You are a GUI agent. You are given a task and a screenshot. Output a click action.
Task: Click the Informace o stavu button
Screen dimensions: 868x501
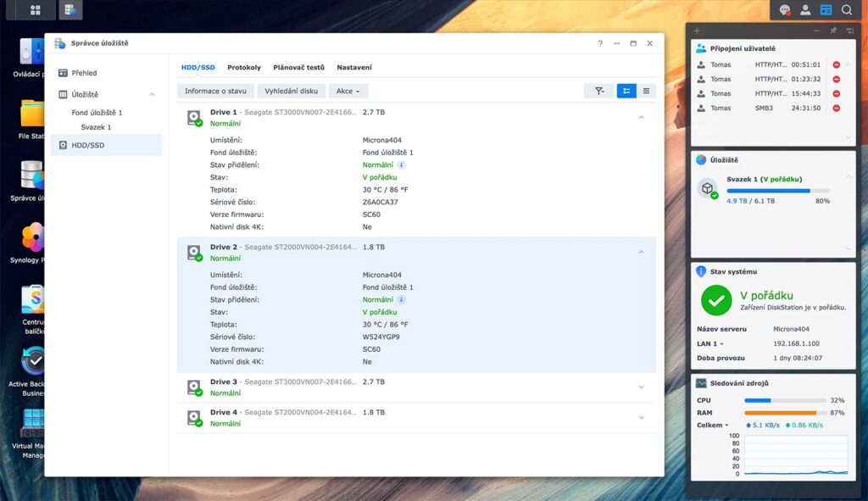point(215,91)
